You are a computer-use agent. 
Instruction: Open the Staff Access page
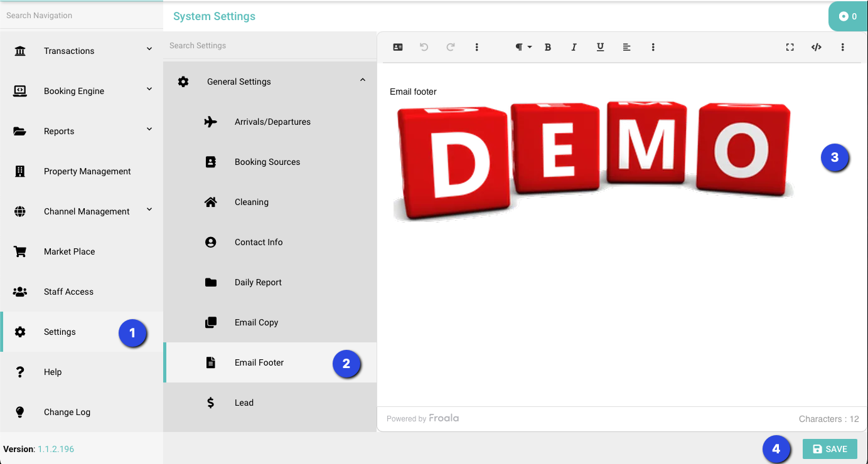68,292
